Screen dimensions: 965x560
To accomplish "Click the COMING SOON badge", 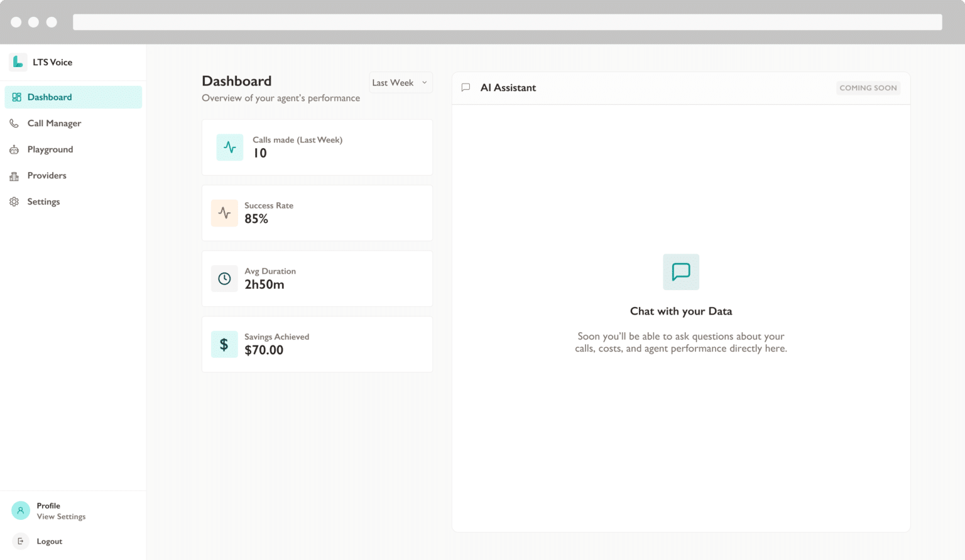I will click(x=868, y=88).
